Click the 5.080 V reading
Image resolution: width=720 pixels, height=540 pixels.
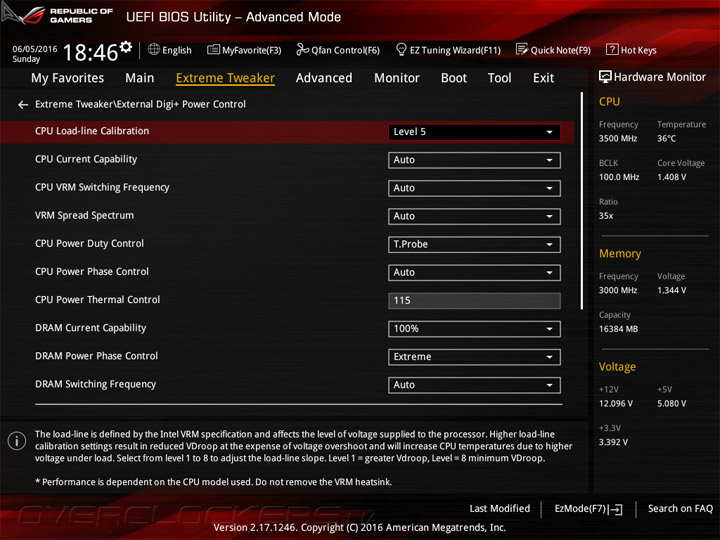[x=671, y=404]
